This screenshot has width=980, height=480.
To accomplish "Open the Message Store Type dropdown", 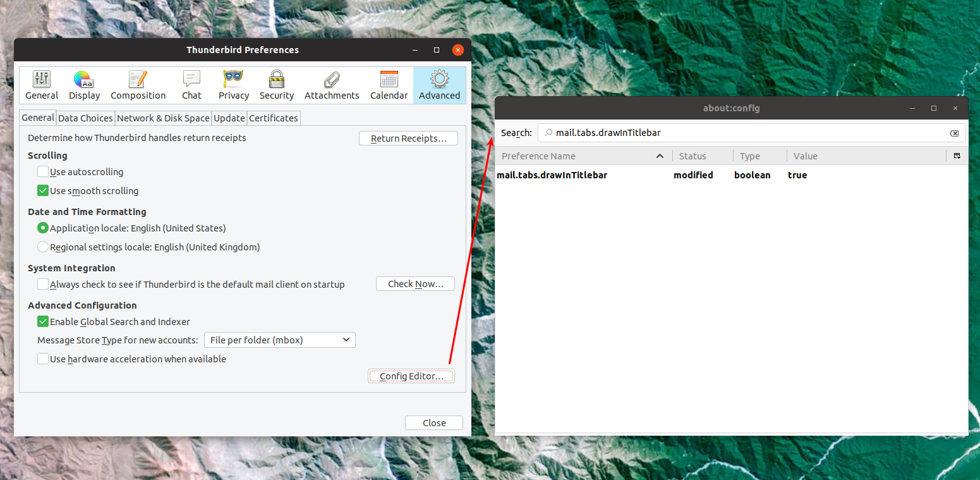I will pos(280,340).
